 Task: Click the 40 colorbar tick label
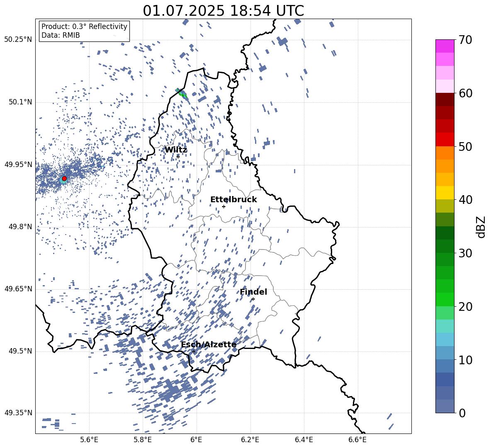(465, 200)
